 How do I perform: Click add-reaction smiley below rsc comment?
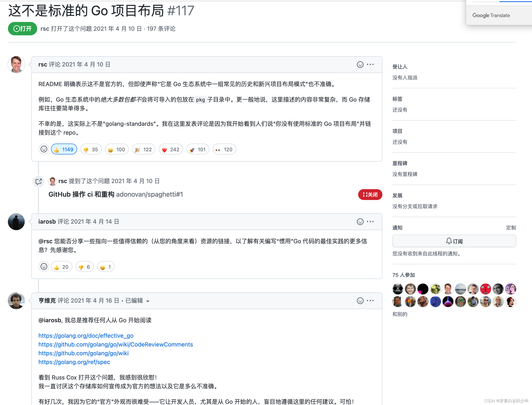pos(44,149)
